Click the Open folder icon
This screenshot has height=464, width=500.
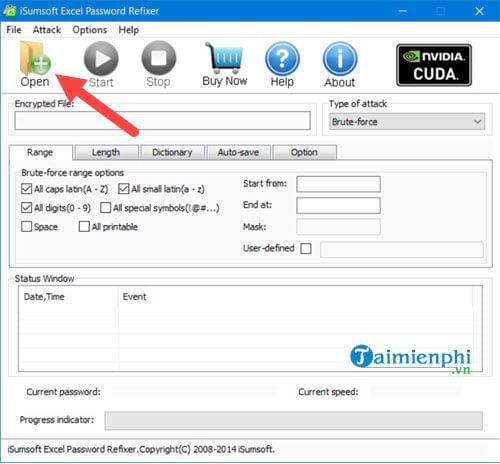[35, 59]
